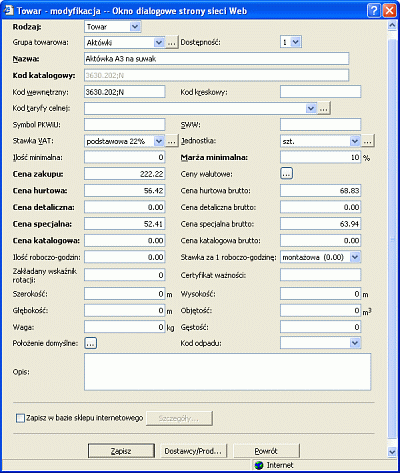
Task: Click the Dostawcy/Prod... button
Action: [193, 451]
